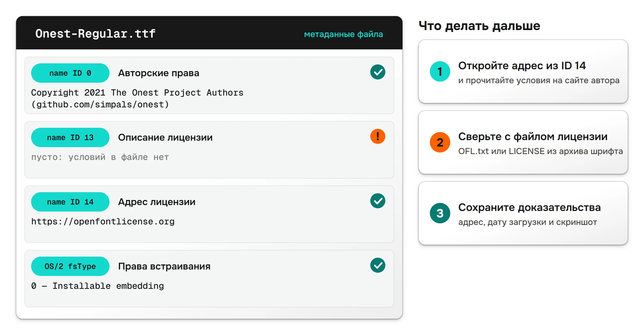Click the Что делать дальше heading
Viewport: 644px width, 335px height.
(x=480, y=26)
